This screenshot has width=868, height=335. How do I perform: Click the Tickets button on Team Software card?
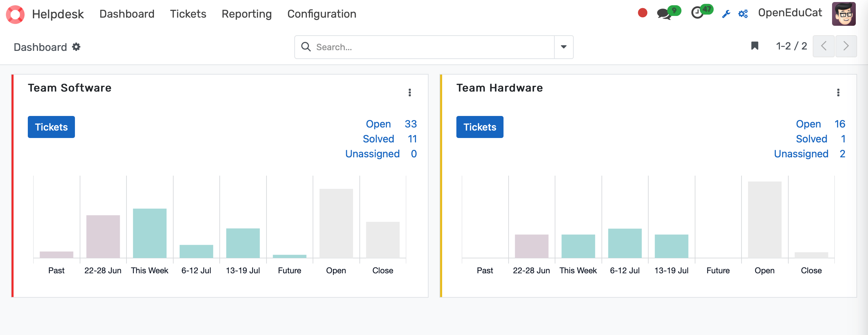point(51,127)
